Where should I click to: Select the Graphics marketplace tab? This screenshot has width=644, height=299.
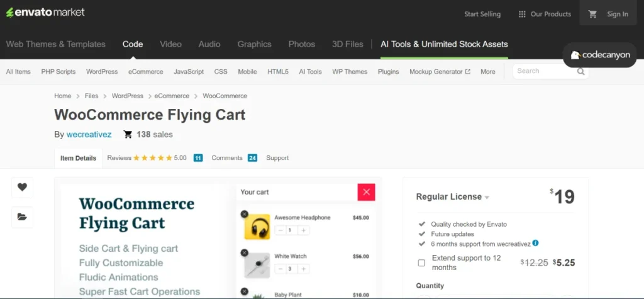point(254,44)
